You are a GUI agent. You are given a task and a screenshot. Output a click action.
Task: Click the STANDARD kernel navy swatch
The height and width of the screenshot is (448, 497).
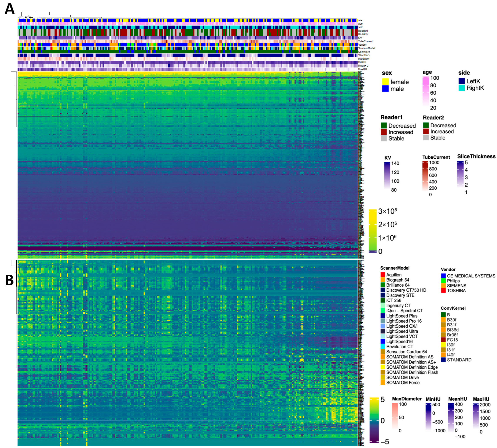(x=443, y=360)
